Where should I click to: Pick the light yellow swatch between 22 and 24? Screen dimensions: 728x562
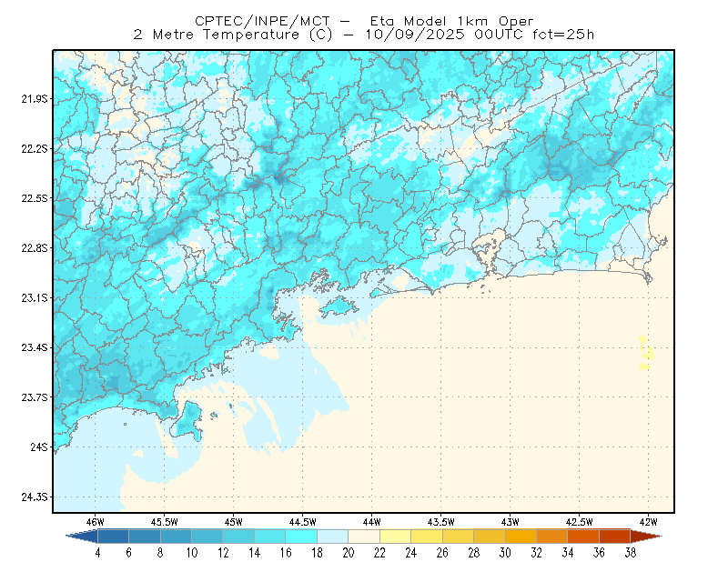[396, 536]
